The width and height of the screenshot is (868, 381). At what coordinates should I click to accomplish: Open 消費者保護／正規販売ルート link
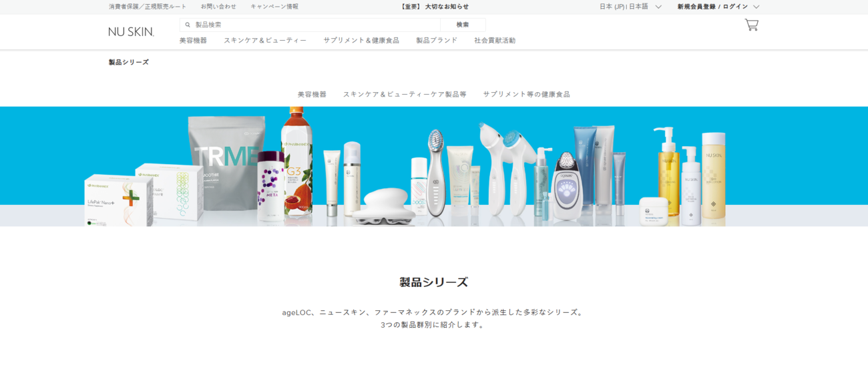coord(148,7)
